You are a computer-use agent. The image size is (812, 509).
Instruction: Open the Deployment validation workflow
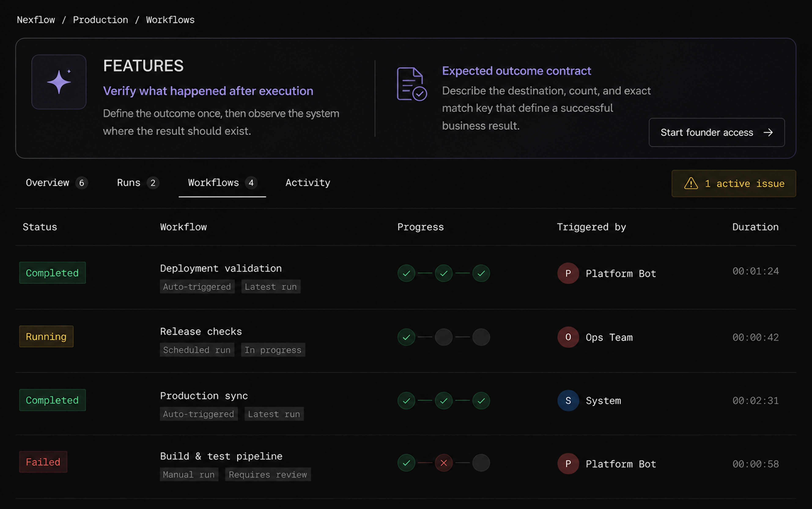click(221, 268)
